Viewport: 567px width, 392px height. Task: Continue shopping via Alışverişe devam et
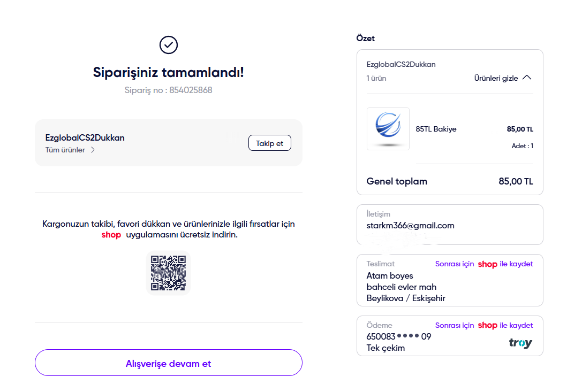(x=169, y=363)
